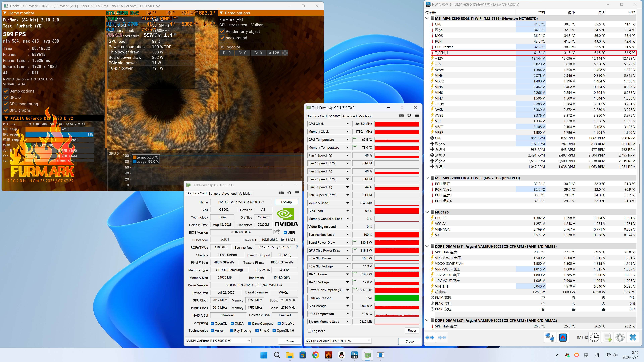Click the Reset button in GPU-Z Sensors
The image size is (644, 362).
pyautogui.click(x=412, y=330)
